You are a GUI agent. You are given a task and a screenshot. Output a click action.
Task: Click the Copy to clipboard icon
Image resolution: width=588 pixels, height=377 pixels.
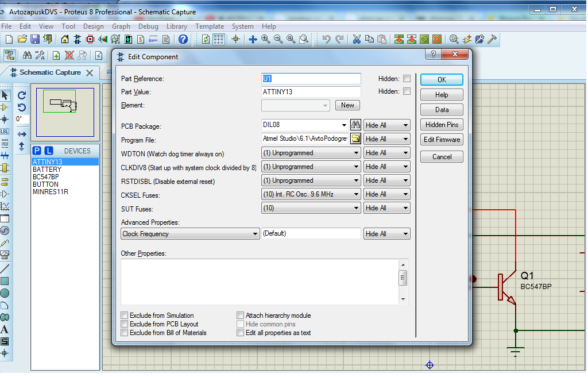point(369,39)
